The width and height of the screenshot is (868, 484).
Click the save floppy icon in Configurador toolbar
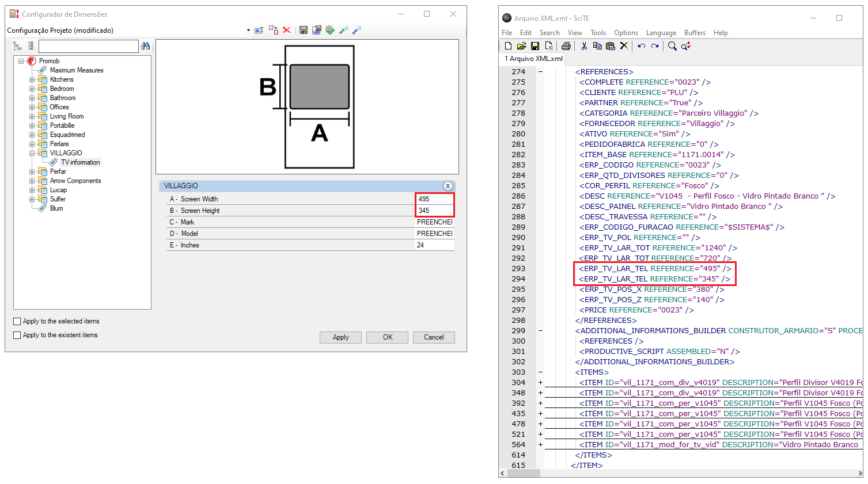[303, 30]
